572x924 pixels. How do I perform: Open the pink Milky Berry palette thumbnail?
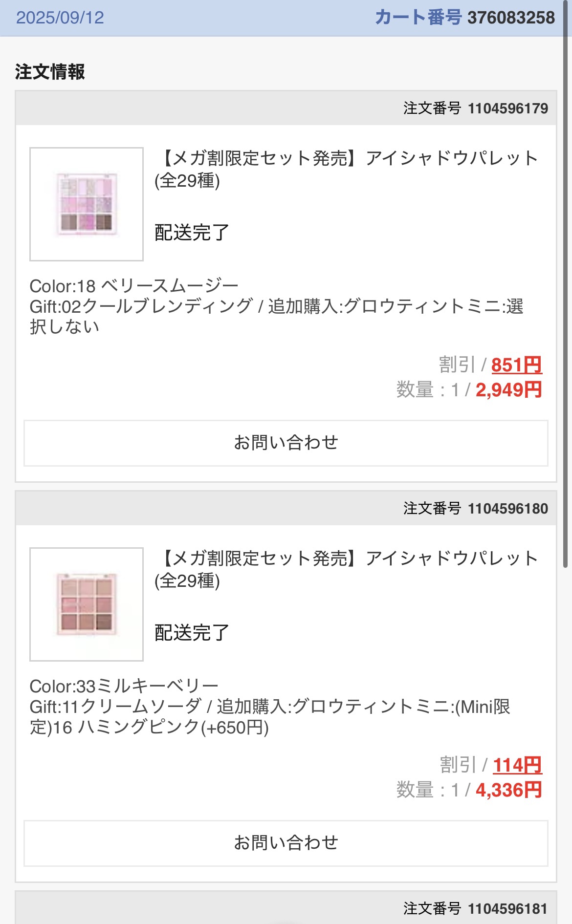click(87, 604)
